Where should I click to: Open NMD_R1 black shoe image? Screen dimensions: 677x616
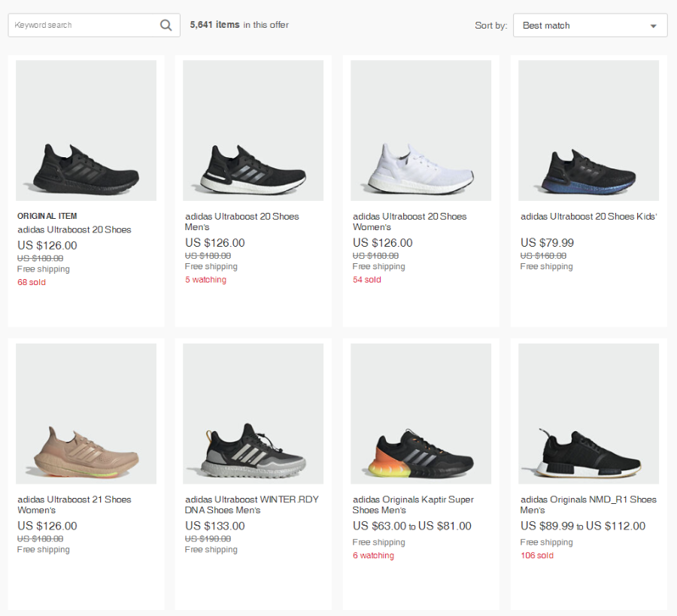pyautogui.click(x=588, y=414)
